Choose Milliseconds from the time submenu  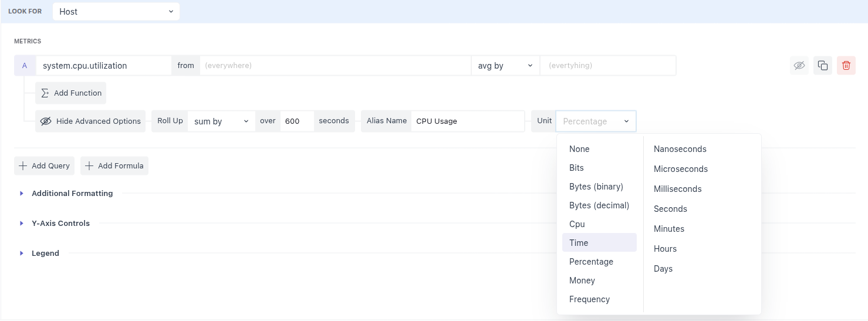(677, 189)
